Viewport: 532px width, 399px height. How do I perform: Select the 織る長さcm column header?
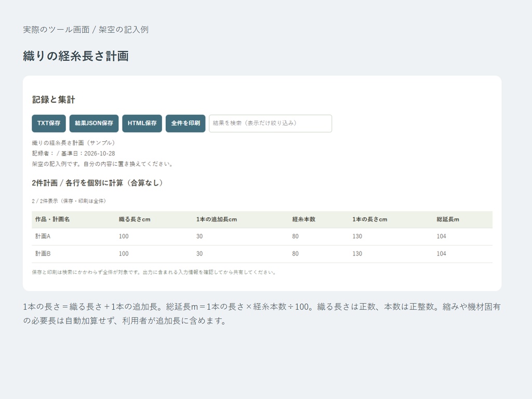click(x=135, y=220)
